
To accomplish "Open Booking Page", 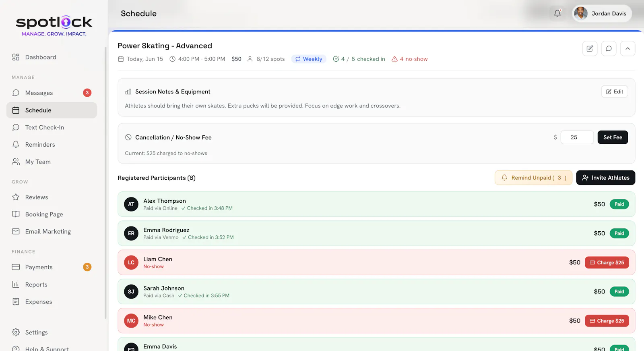I will click(x=52, y=214).
